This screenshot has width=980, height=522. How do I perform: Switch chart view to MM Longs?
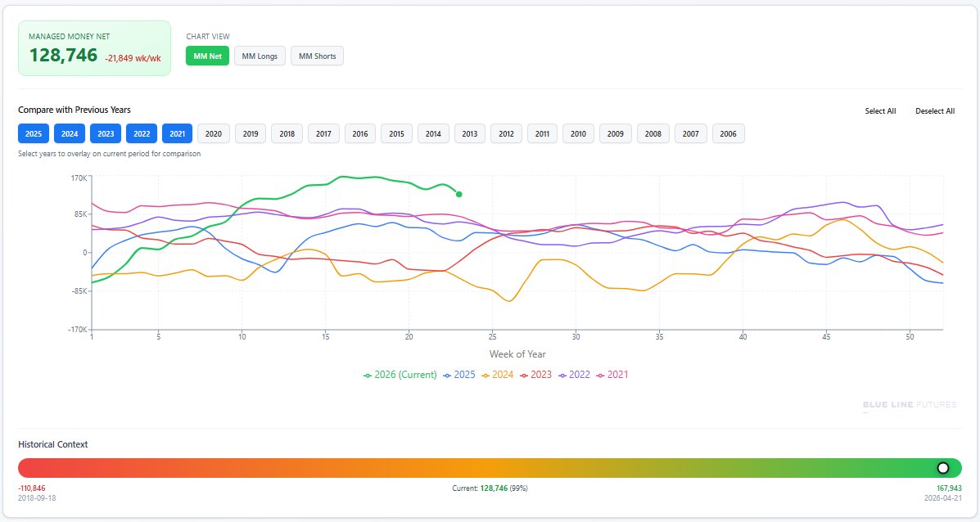click(260, 56)
